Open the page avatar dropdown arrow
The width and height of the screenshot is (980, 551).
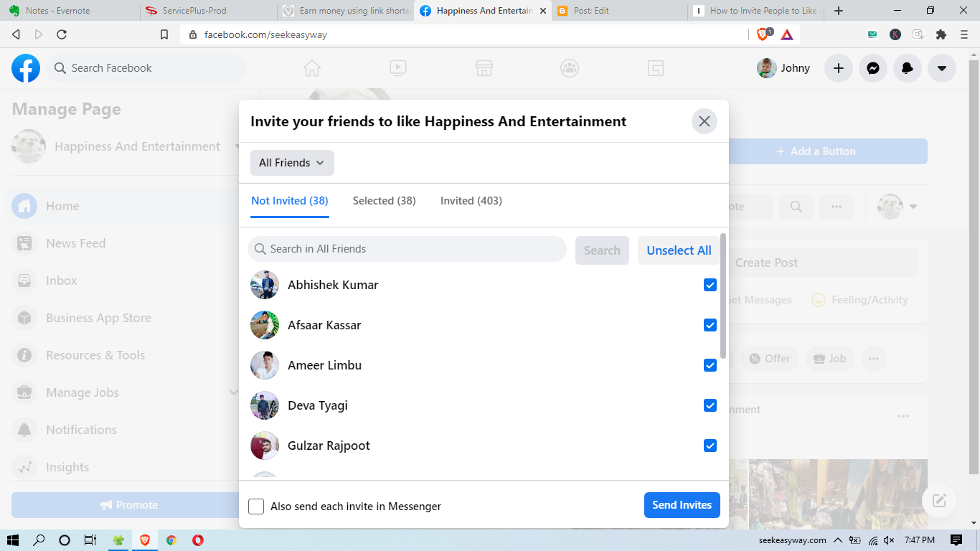(913, 207)
